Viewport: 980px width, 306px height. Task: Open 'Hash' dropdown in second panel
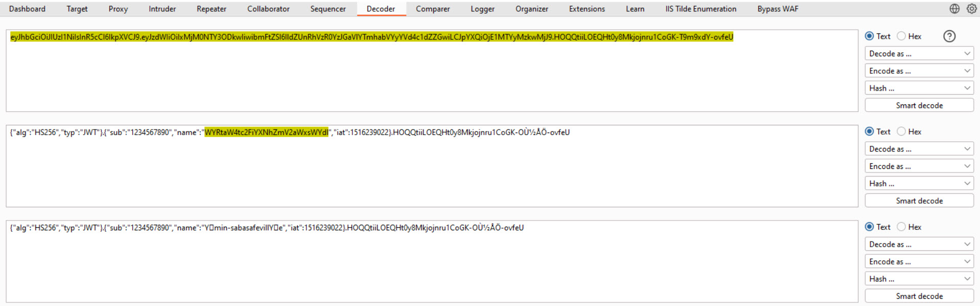click(919, 183)
